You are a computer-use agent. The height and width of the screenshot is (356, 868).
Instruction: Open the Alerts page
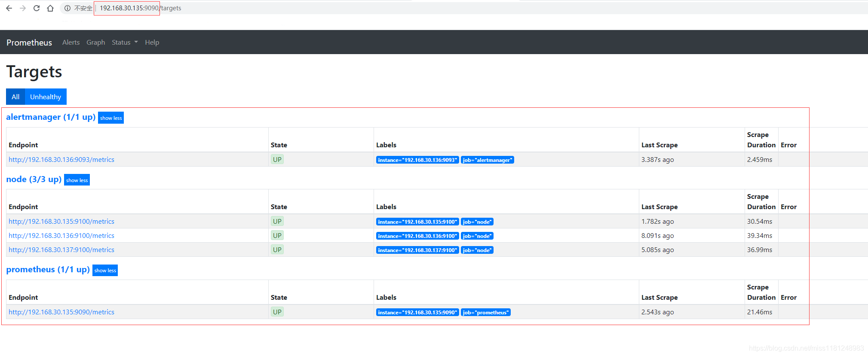(x=71, y=43)
